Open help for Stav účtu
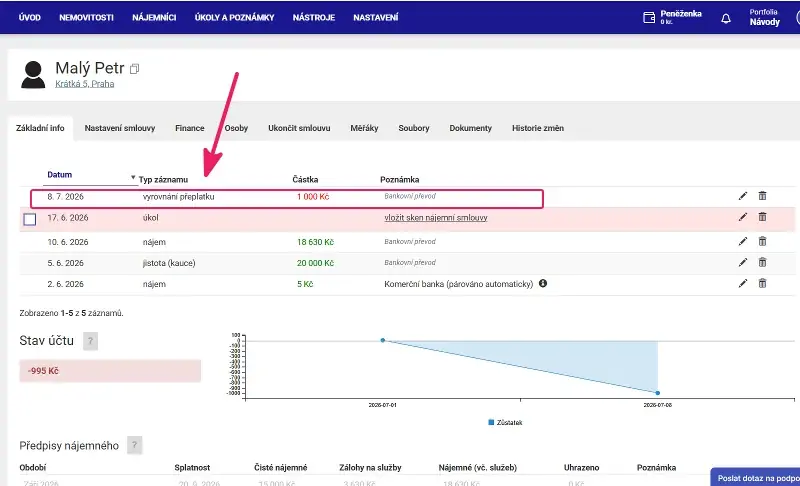The height and width of the screenshot is (486, 800). point(90,341)
